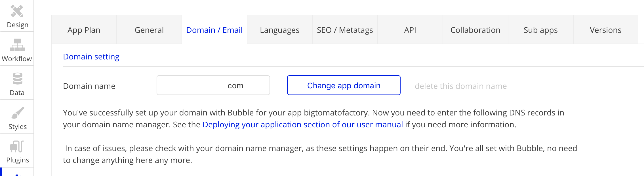Image resolution: width=644 pixels, height=176 pixels.
Task: Click the Domain setting heading
Action: point(91,57)
